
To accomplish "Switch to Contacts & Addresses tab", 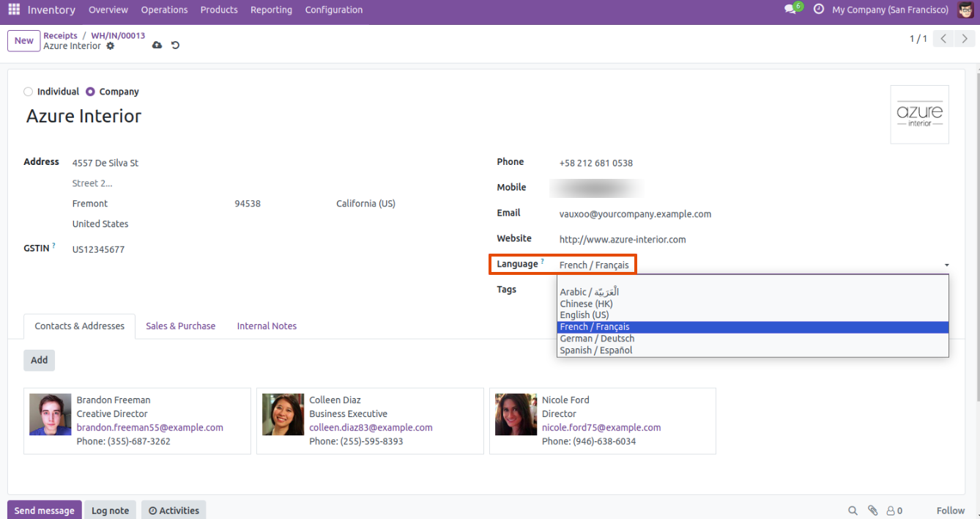I will 80,326.
